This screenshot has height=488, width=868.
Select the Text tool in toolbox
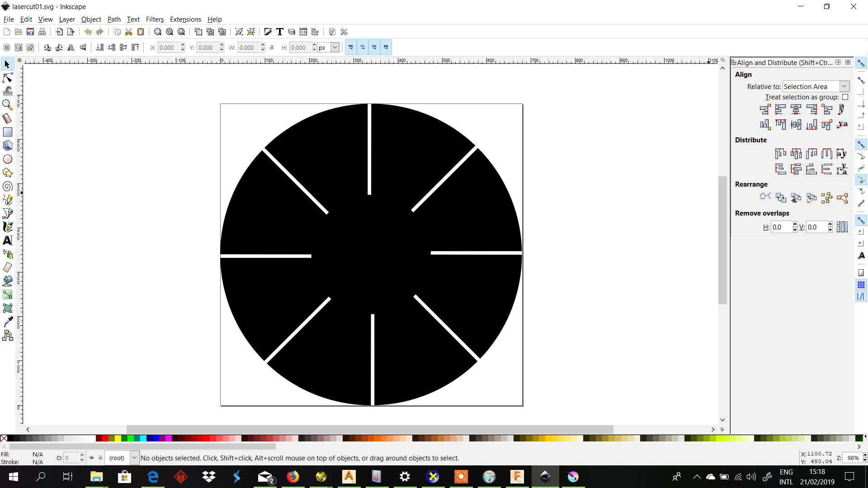7,240
